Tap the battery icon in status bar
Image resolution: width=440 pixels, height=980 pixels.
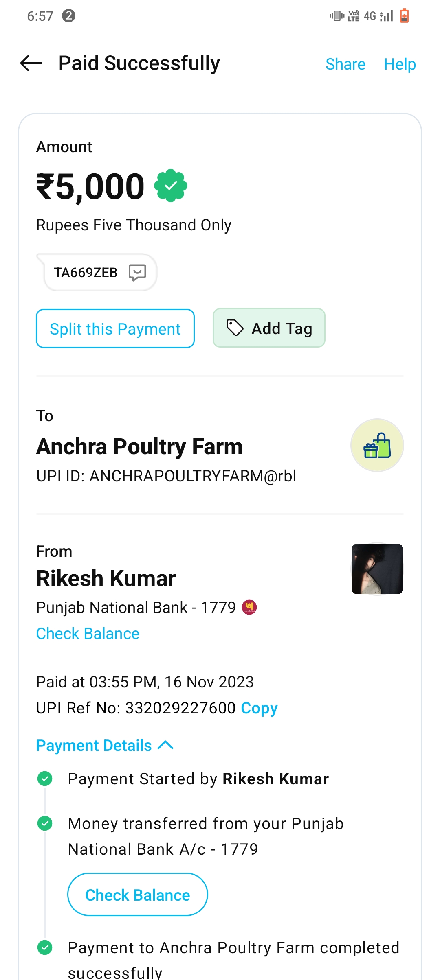point(404,16)
